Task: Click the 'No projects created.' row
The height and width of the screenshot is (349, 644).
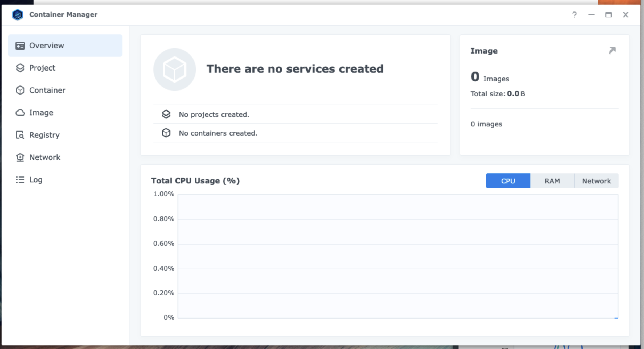Action: point(295,114)
